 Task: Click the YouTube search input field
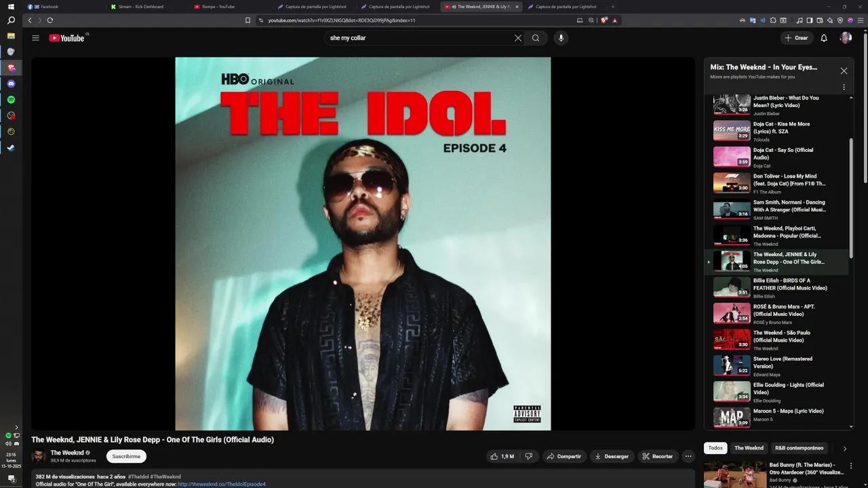click(419, 38)
